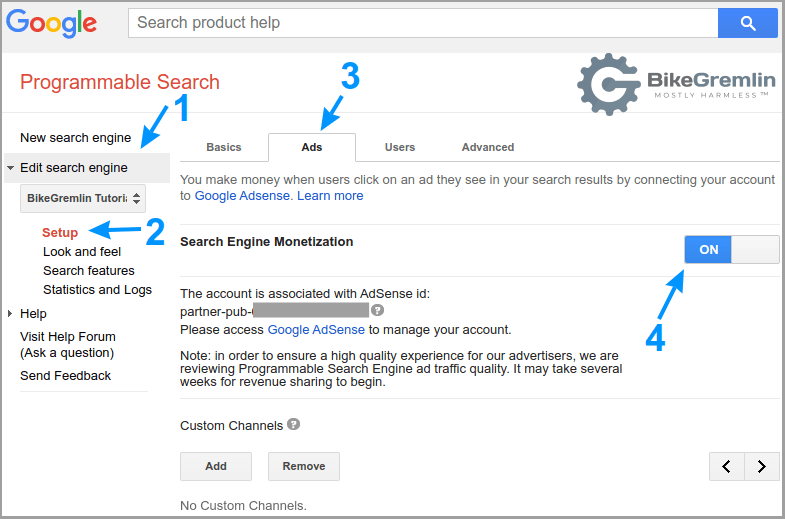This screenshot has height=519, width=785.
Task: Select the Ads tab
Action: tap(312, 147)
